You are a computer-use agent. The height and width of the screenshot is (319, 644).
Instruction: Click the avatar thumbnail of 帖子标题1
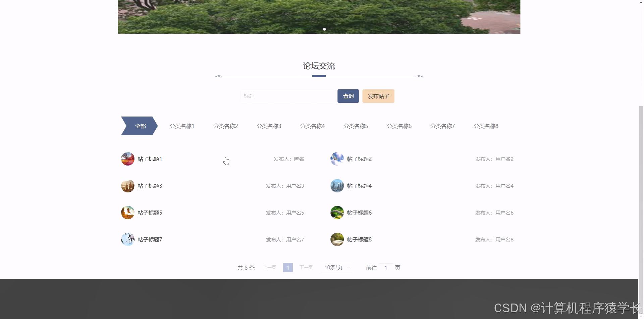tap(127, 159)
